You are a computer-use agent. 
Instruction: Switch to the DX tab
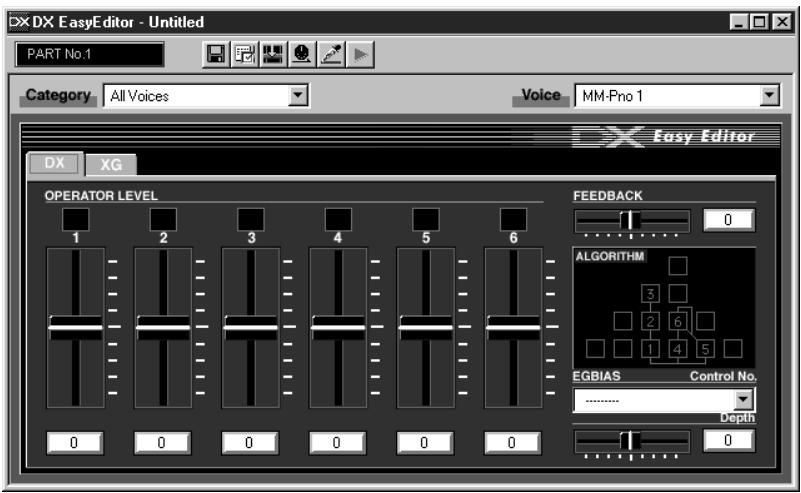pos(55,163)
